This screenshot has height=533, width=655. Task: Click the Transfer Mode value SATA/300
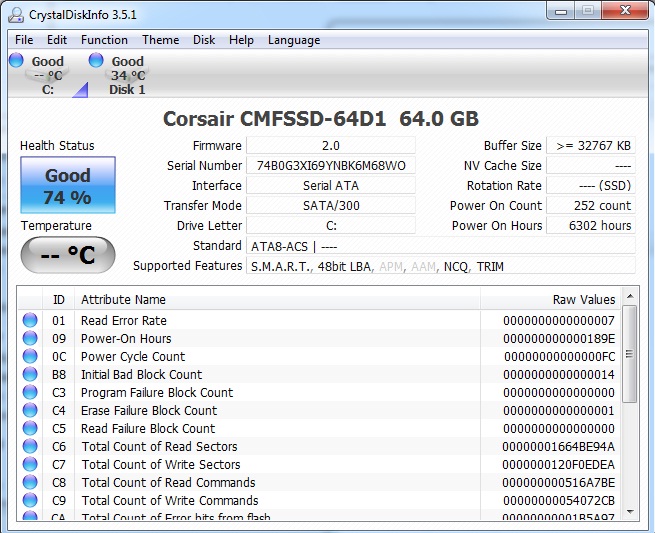pyautogui.click(x=331, y=206)
